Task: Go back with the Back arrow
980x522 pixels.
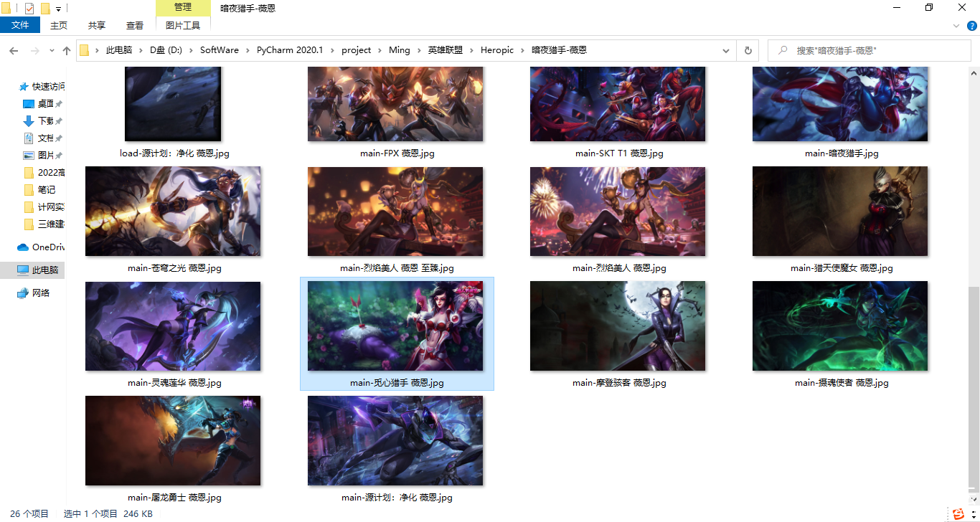Action: (14, 51)
